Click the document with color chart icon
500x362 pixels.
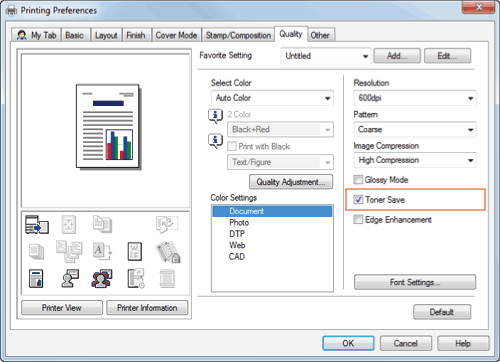click(x=36, y=279)
